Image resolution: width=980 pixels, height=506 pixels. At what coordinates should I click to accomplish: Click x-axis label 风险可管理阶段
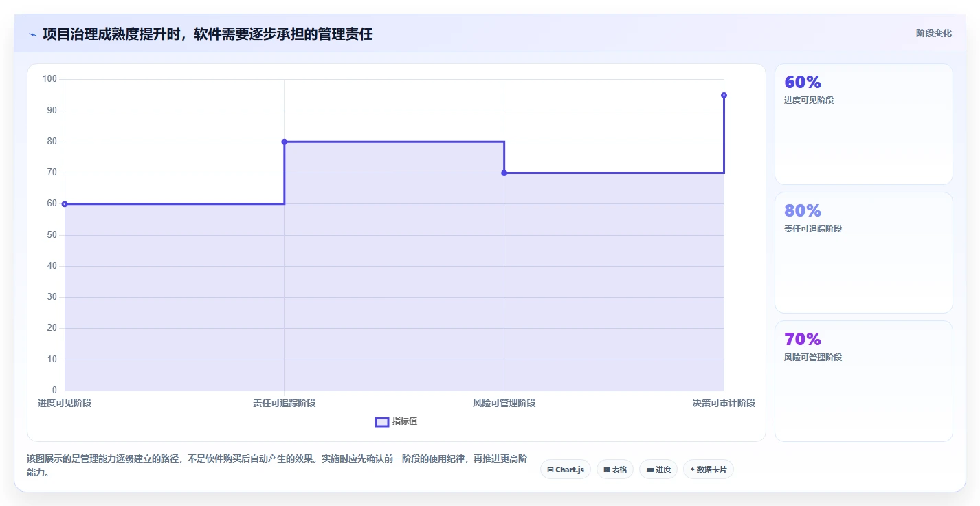click(x=504, y=403)
